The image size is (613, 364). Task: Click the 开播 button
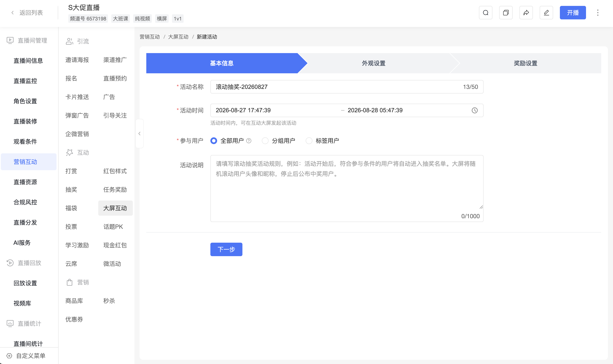573,12
